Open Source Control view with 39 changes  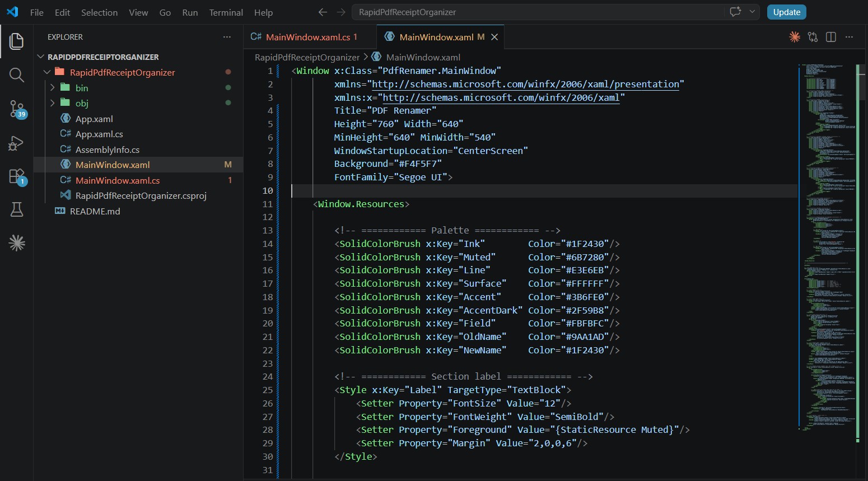[17, 109]
